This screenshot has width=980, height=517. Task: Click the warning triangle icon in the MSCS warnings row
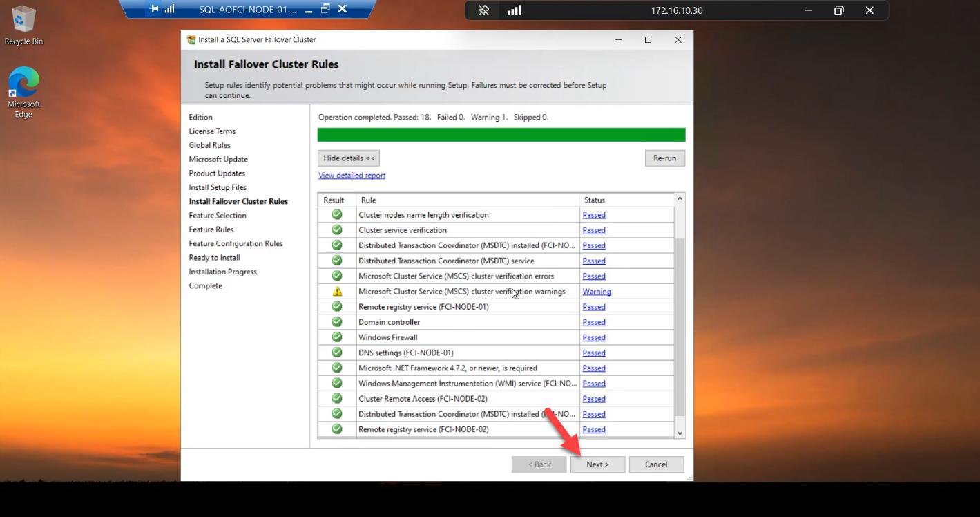click(337, 291)
